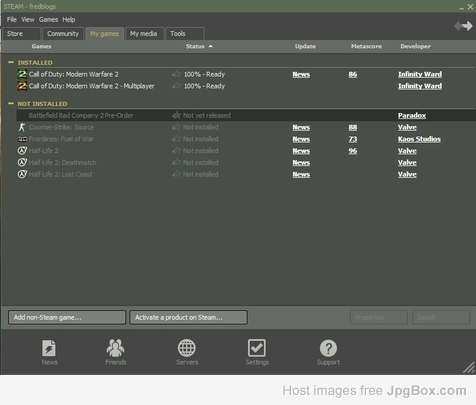Close the Steam window
The height and width of the screenshot is (405, 476).
[x=470, y=7]
